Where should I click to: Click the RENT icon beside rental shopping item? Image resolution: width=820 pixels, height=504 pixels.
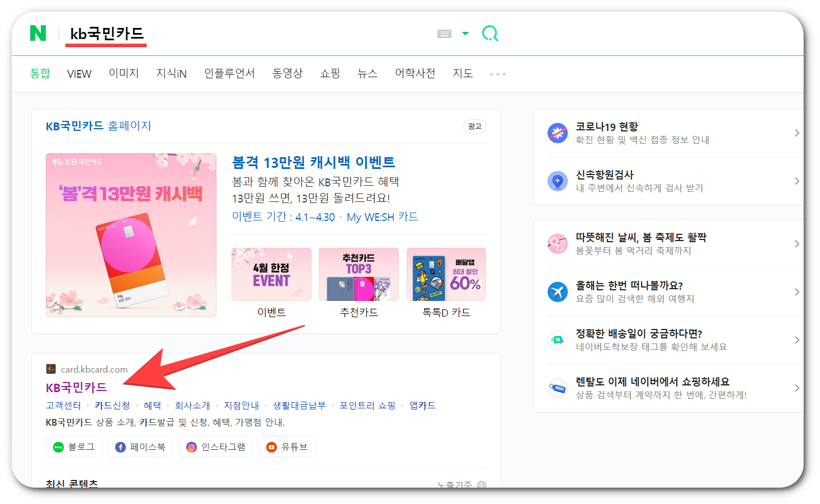coord(557,388)
